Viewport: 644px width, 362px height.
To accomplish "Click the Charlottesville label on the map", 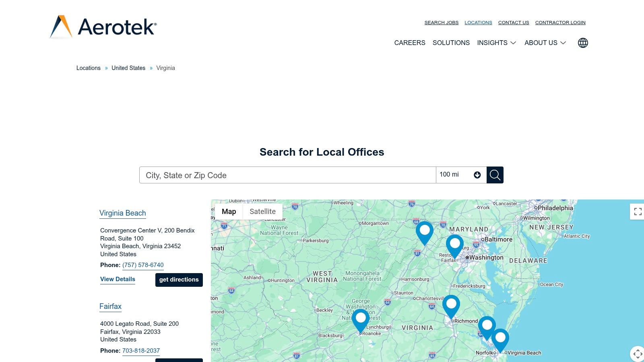I will [430, 298].
